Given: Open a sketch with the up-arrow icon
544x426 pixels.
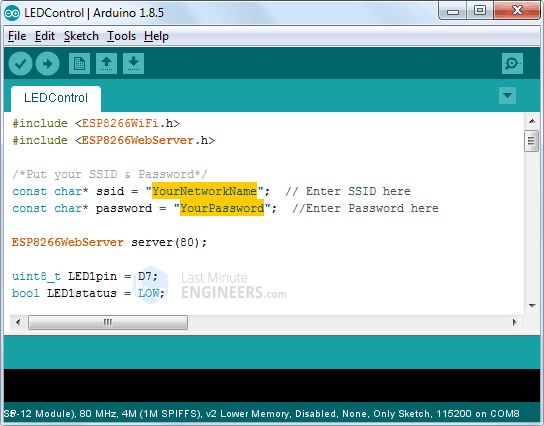Looking at the screenshot, I should 107,63.
